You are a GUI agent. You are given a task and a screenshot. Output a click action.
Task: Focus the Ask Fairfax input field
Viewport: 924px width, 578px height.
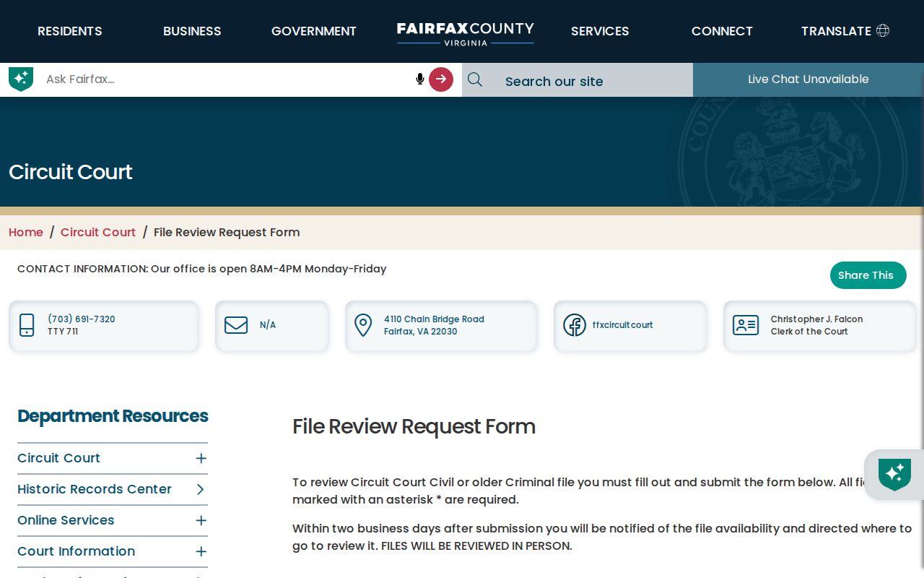click(x=227, y=79)
